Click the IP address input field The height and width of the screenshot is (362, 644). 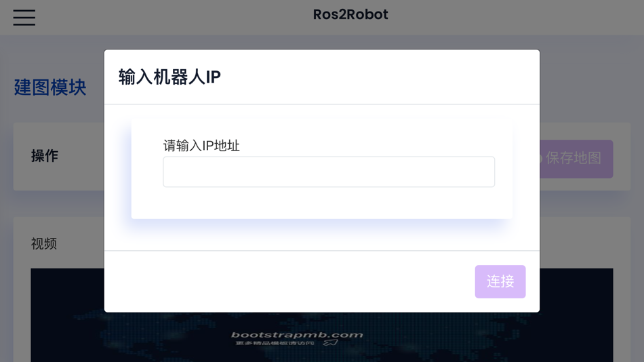(x=329, y=172)
